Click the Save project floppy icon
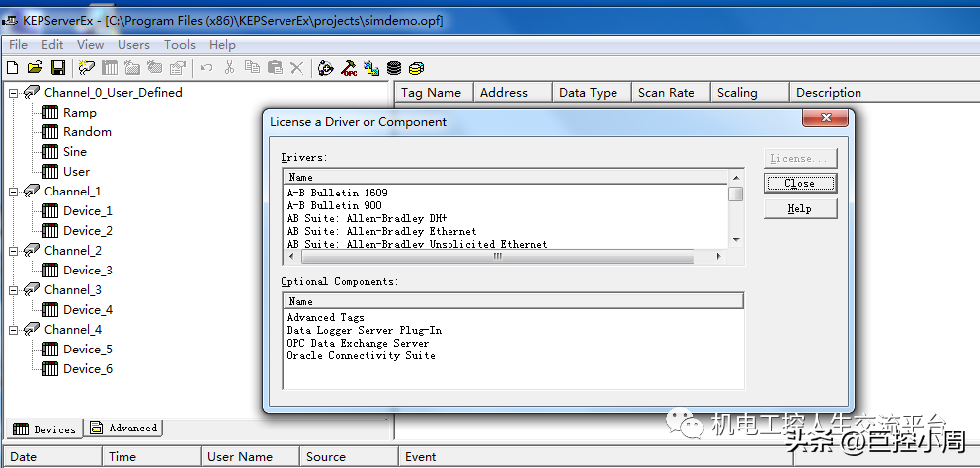Screen dimensions: 980x468 pos(58,68)
